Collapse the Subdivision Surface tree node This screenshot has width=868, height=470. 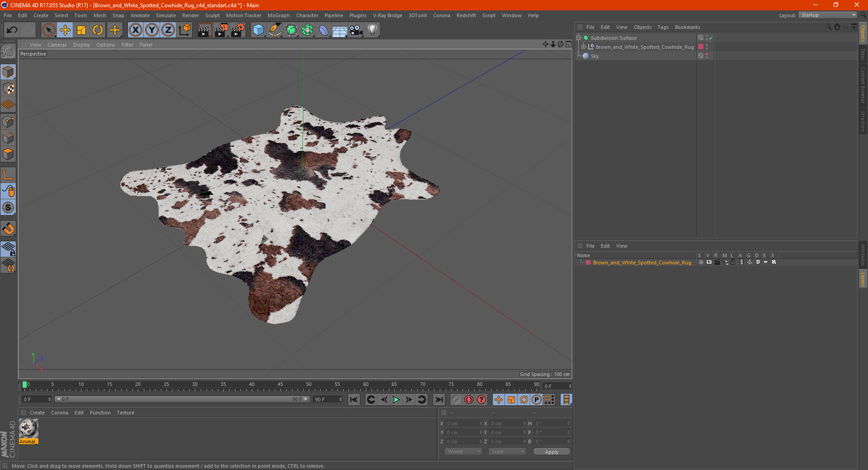pyautogui.click(x=578, y=38)
